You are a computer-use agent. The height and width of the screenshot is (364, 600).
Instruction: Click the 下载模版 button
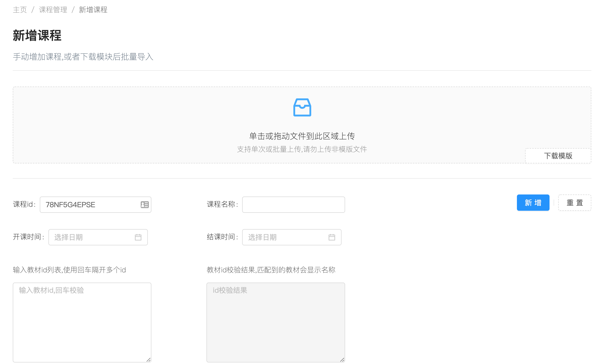[x=558, y=156]
